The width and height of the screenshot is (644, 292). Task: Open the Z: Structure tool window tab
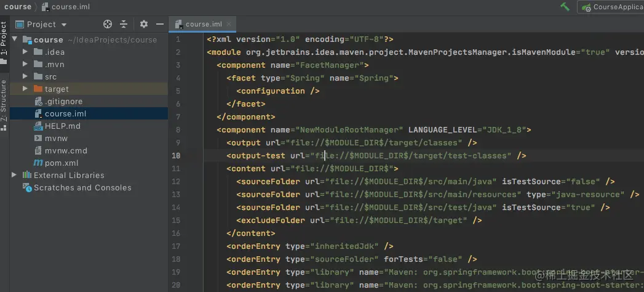click(x=4, y=105)
